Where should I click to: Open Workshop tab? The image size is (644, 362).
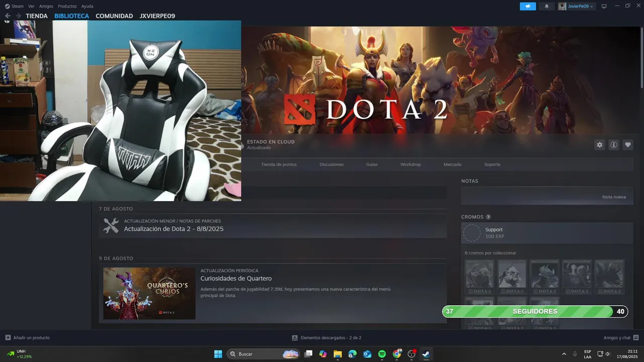coord(411,164)
